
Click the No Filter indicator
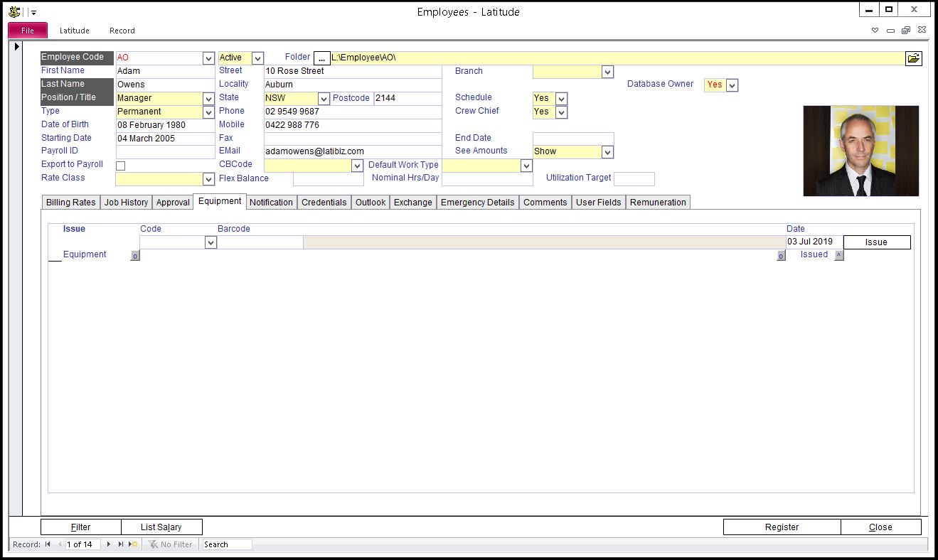coord(170,544)
